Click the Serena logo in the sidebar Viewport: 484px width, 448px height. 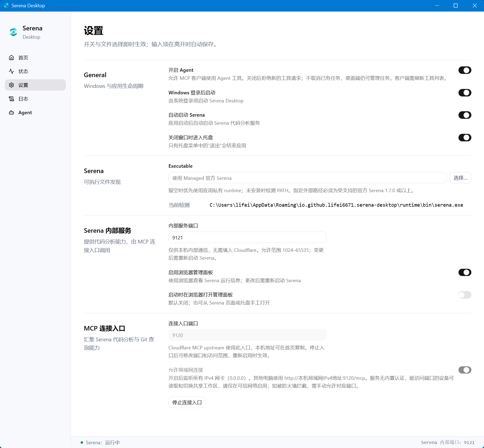pyautogui.click(x=13, y=32)
